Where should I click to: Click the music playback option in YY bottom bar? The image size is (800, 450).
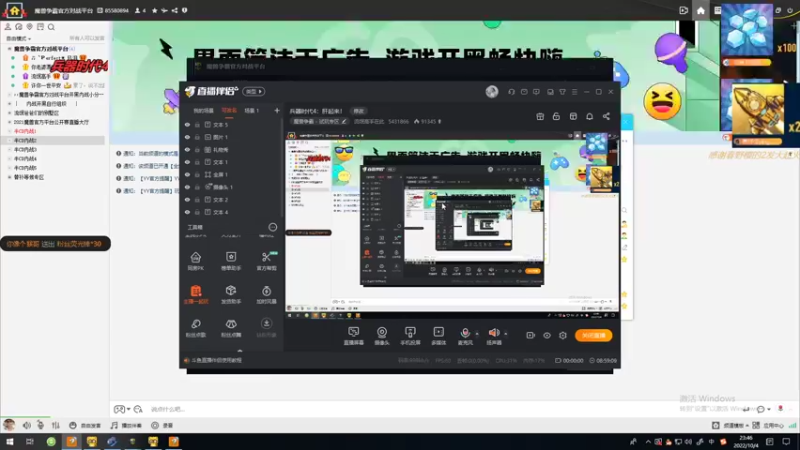click(126, 426)
